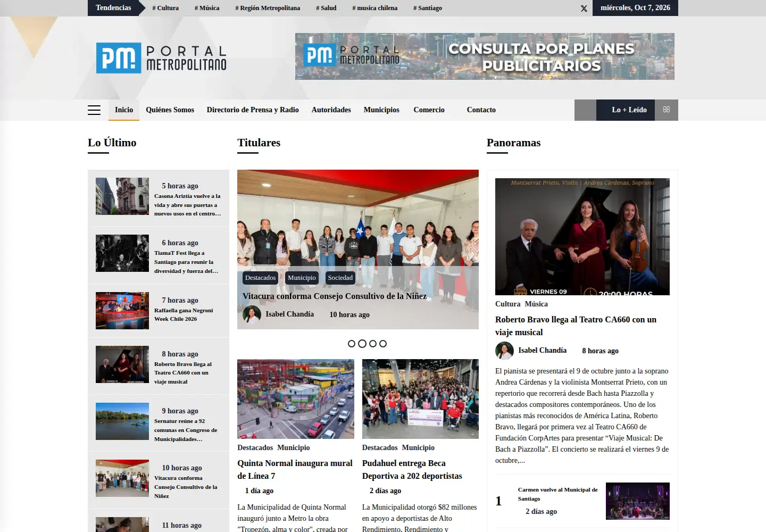Click sidebar '8 horas ago' timestamp
This screenshot has width=766, height=532.
pyautogui.click(x=180, y=354)
